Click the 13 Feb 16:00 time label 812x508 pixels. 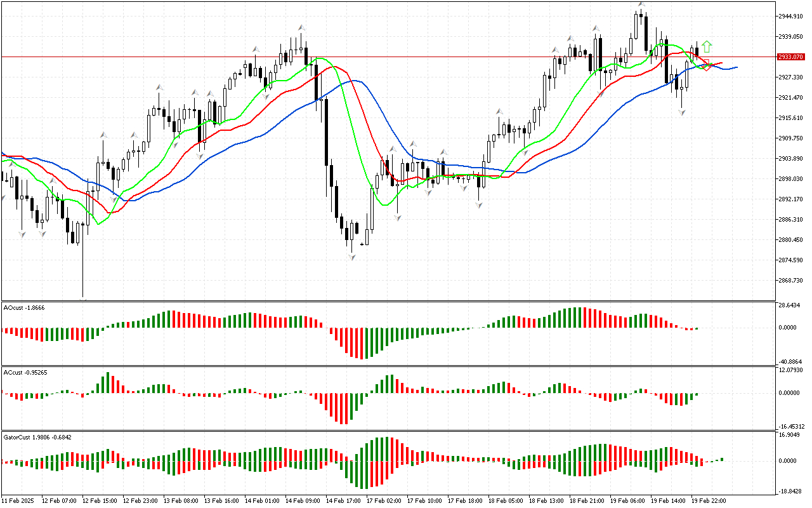coord(221,501)
